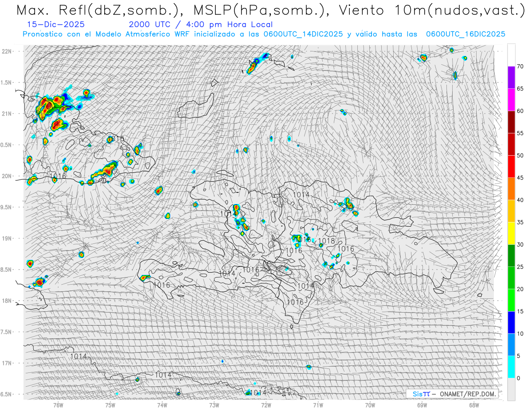Click the colorbar value label '65'
Viewport: 532px width, 411px height.
(x=520, y=89)
